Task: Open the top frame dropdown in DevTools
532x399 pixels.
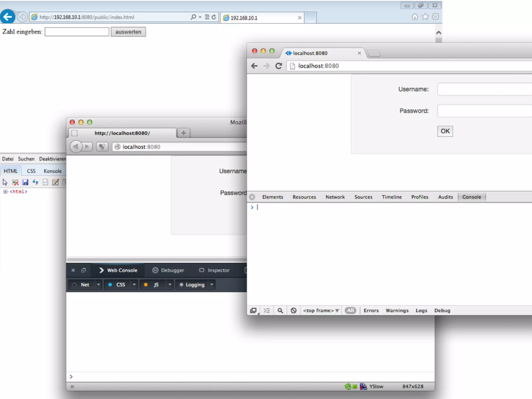Action: [x=321, y=310]
